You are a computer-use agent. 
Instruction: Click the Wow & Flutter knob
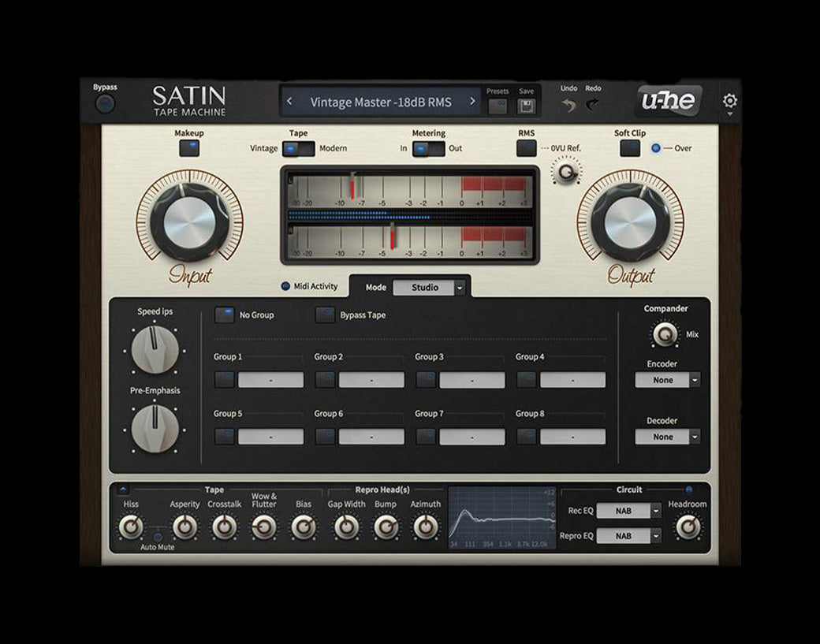point(263,527)
